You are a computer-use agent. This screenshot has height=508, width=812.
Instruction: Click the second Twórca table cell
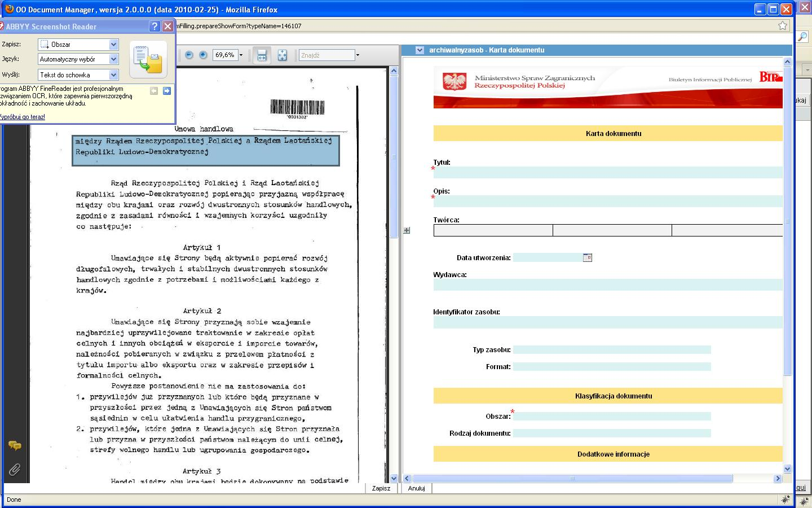pos(612,230)
